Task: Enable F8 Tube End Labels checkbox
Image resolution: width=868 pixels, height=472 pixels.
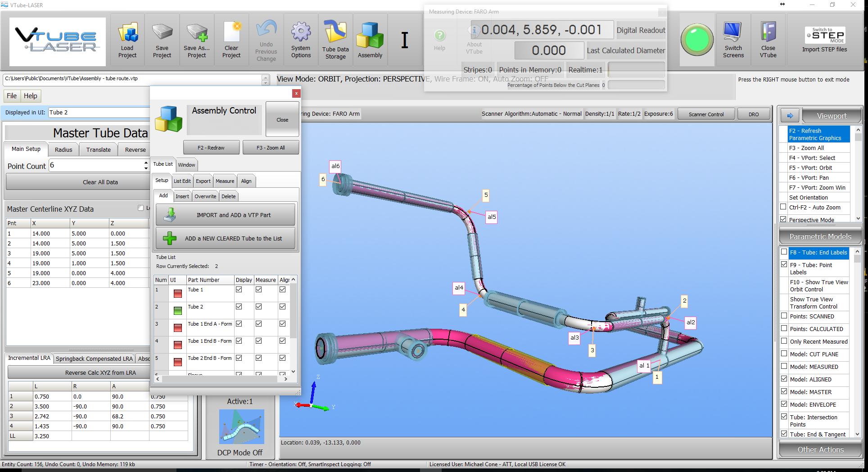Action: coord(784,252)
